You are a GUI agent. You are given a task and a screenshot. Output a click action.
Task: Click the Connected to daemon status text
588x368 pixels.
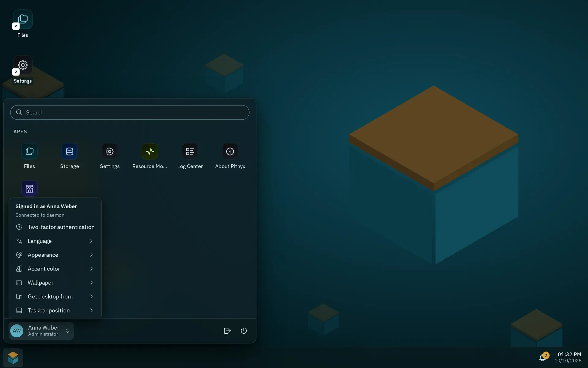pyautogui.click(x=40, y=215)
